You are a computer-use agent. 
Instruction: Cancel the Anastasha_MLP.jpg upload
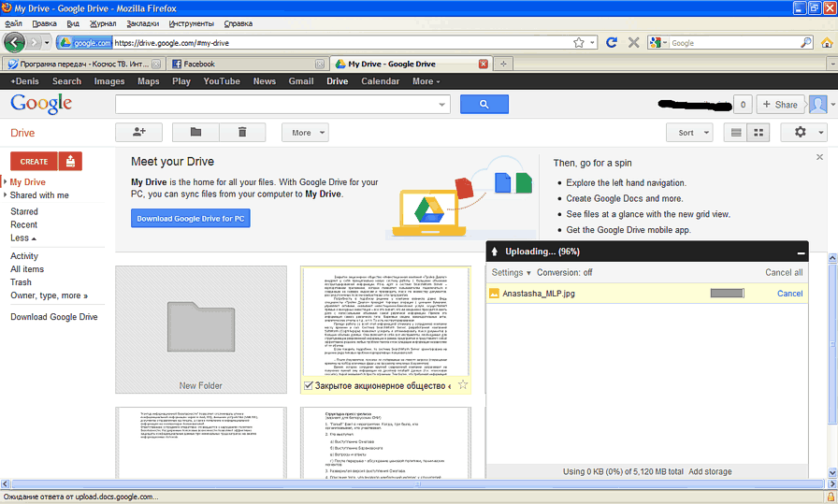(x=790, y=294)
